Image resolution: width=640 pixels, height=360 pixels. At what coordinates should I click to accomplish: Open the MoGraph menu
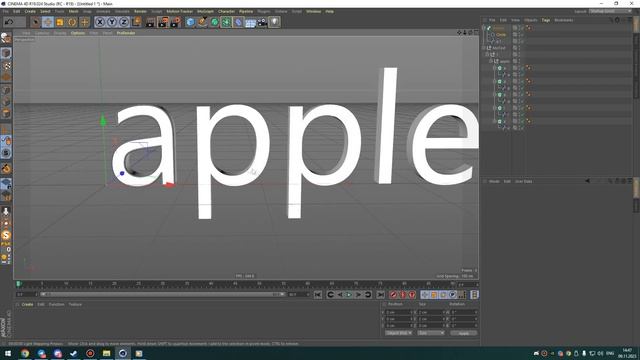coord(205,11)
